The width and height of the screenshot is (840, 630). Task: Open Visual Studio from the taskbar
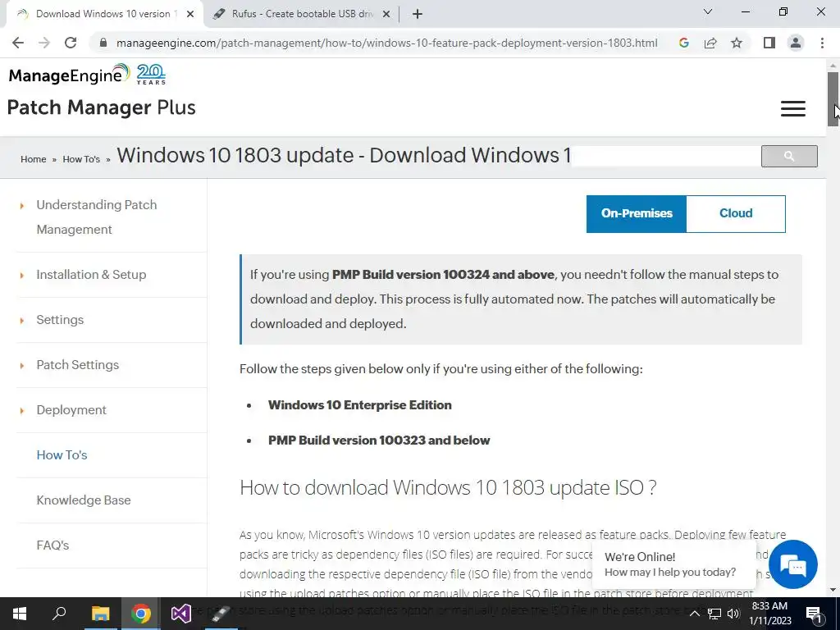[x=181, y=614]
